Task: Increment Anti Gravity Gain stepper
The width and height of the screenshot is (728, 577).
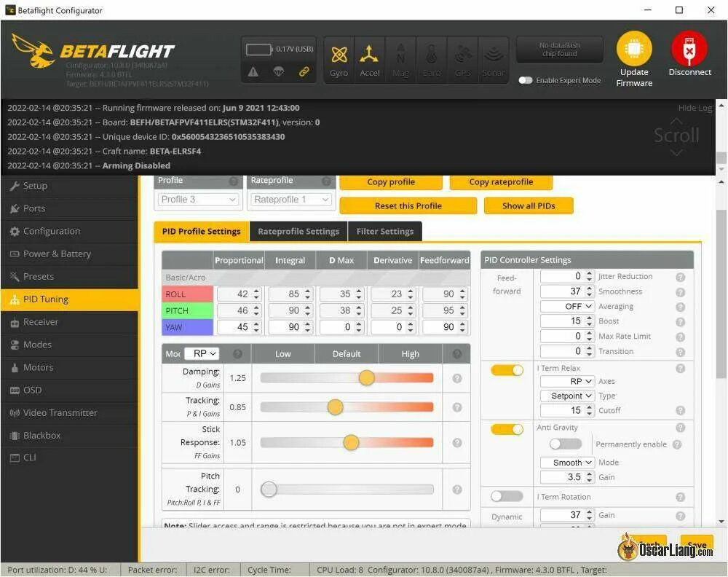Action: click(x=589, y=474)
